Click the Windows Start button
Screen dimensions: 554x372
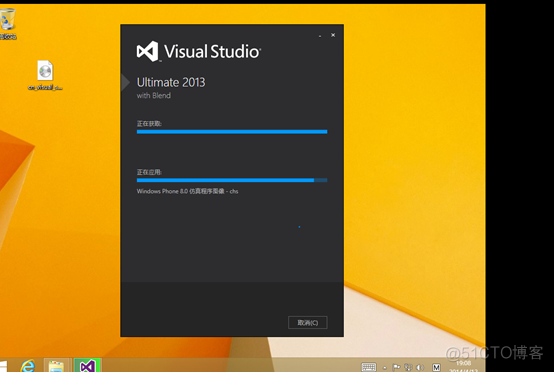pos(4,366)
